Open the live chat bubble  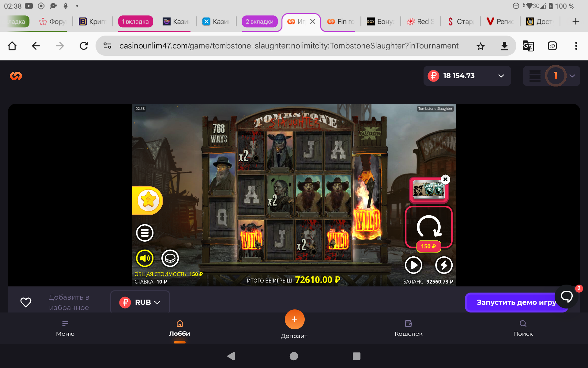tap(566, 296)
